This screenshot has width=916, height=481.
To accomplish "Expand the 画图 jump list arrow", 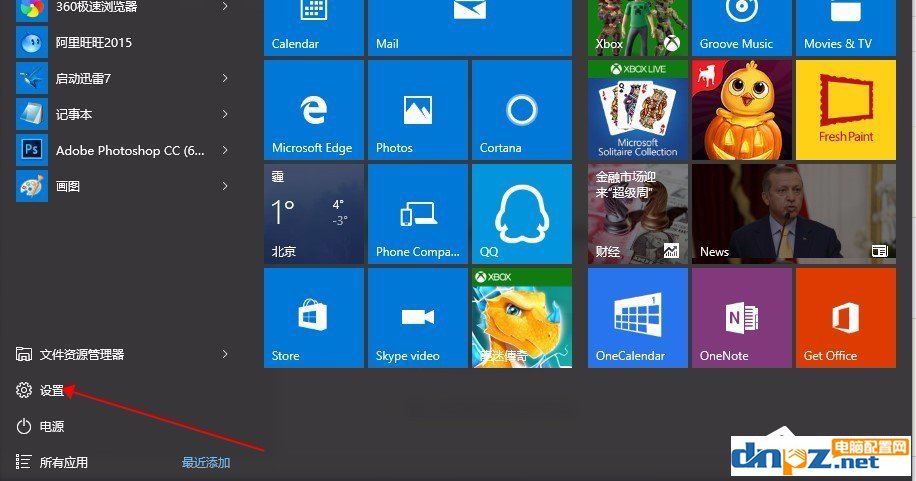I will point(225,186).
